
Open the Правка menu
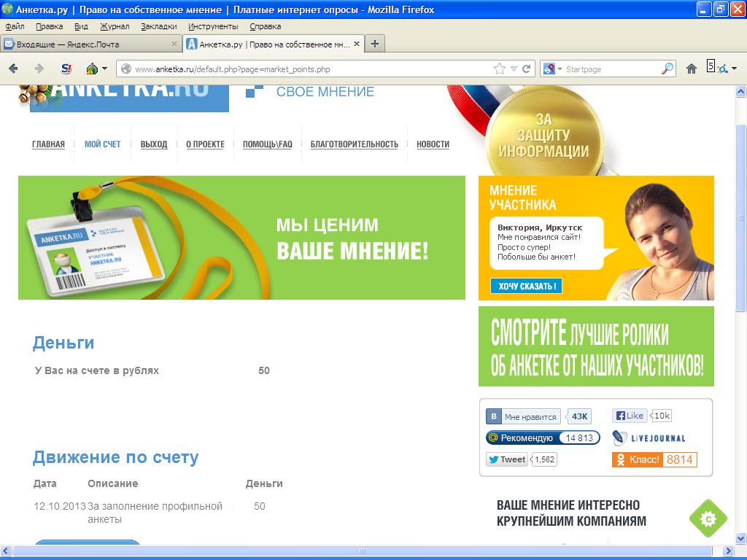(50, 27)
